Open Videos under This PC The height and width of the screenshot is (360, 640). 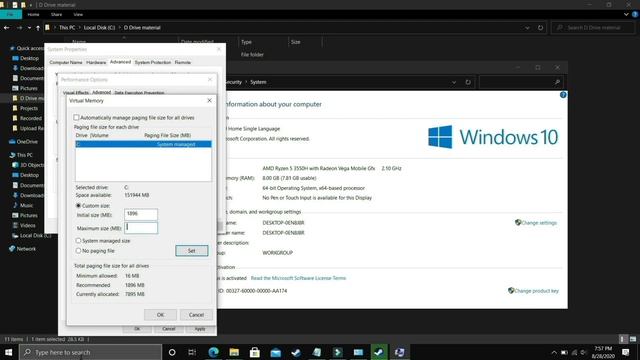[x=27, y=225]
